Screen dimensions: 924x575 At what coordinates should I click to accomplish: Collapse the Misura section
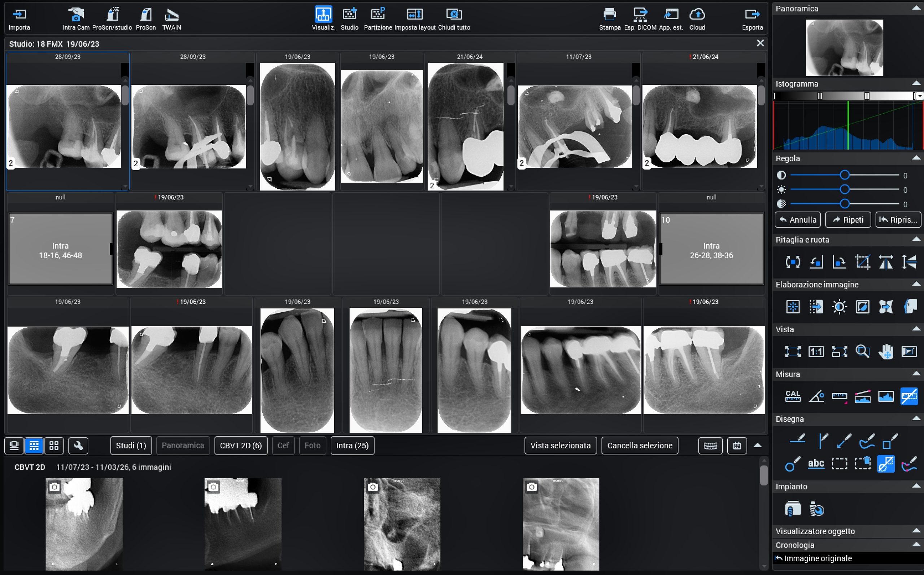tap(916, 374)
